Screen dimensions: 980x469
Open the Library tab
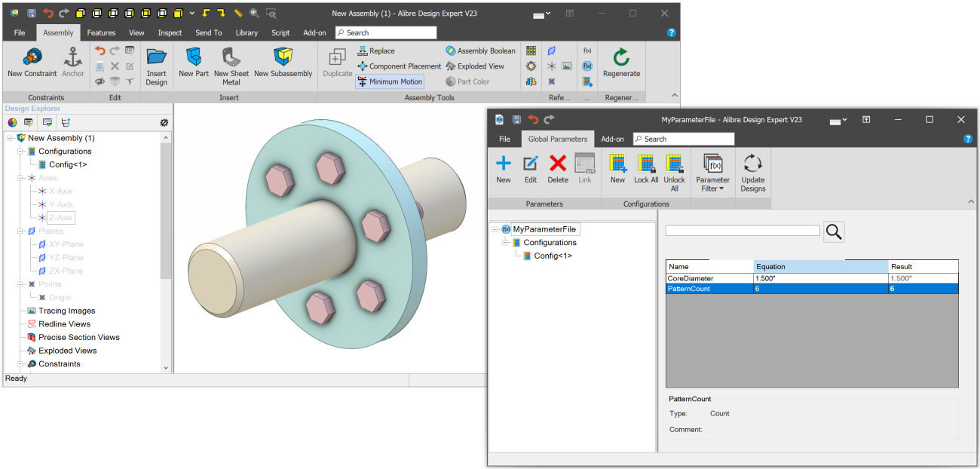point(247,32)
